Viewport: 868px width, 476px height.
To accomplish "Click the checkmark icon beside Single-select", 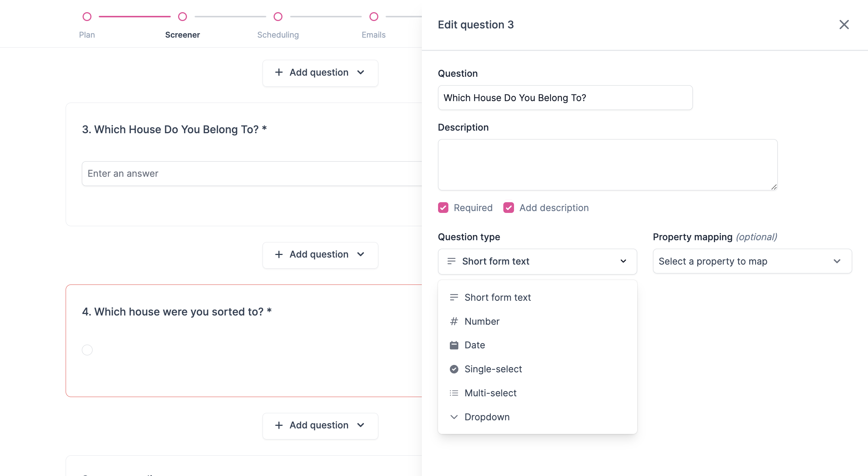I will click(454, 369).
